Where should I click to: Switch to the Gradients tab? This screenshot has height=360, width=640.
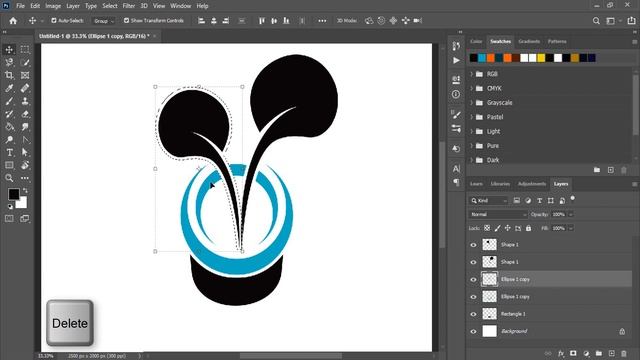(x=529, y=41)
